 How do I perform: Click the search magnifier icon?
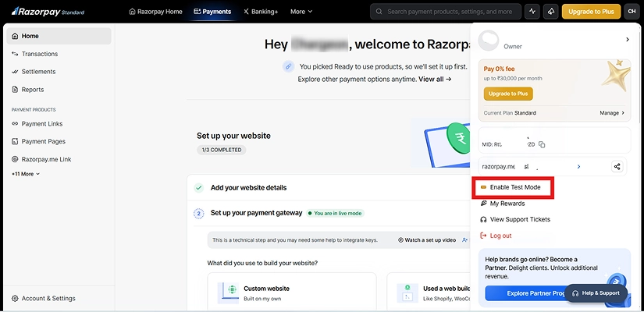(x=379, y=12)
